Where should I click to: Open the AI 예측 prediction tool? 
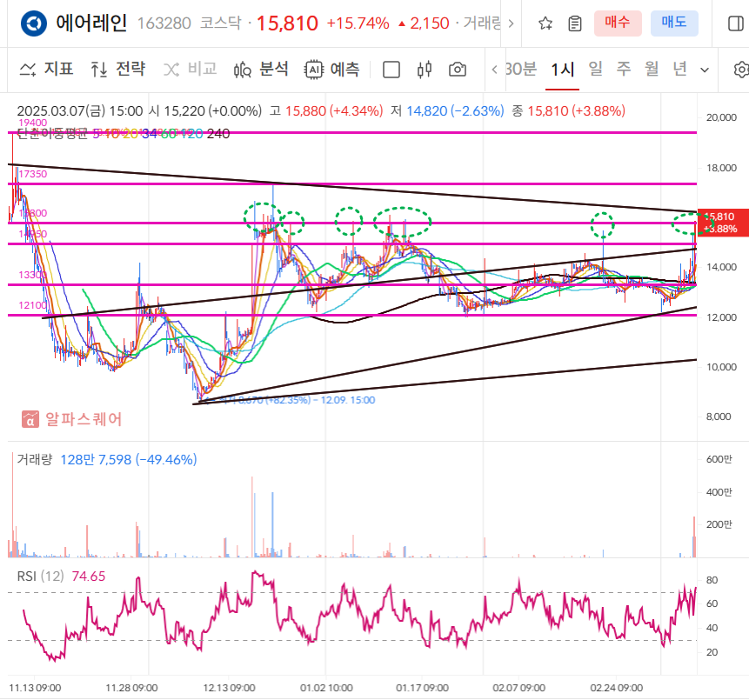point(335,70)
